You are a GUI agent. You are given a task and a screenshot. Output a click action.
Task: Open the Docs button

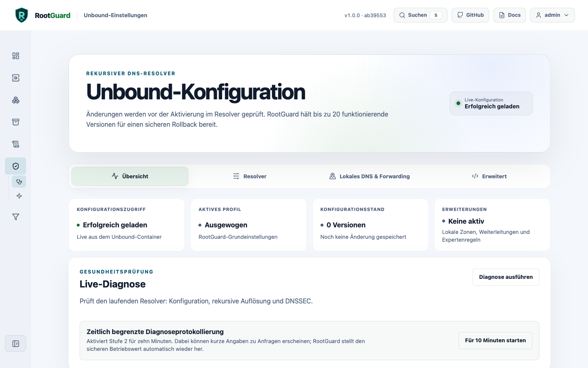(x=510, y=15)
